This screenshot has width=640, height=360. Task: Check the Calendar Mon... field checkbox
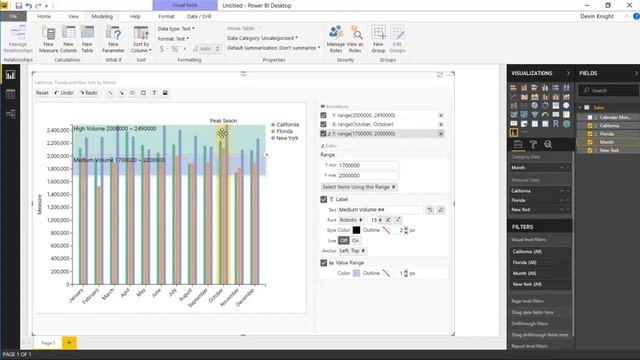590,118
